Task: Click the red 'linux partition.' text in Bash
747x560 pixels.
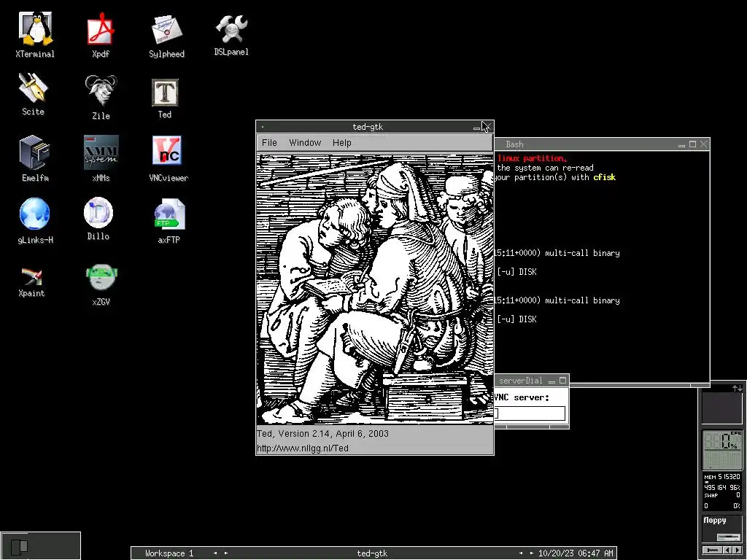Action: coord(532,158)
